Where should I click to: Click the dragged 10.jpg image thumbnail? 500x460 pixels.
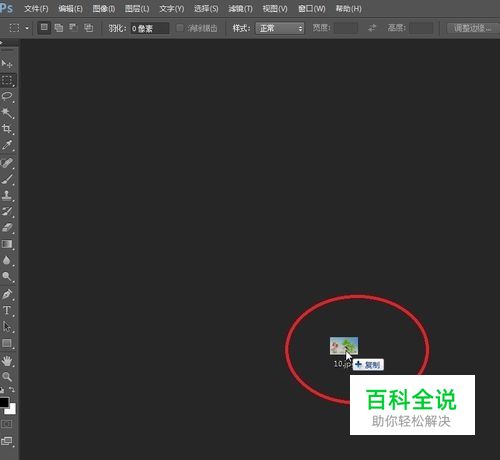click(x=344, y=346)
